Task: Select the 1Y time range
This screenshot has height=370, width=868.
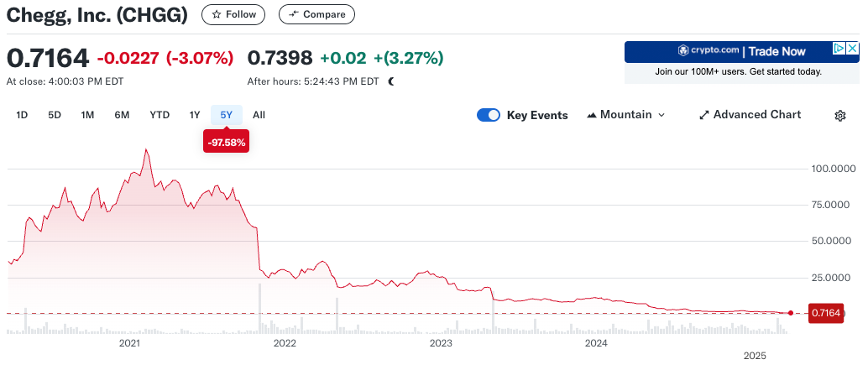Action: pos(194,115)
